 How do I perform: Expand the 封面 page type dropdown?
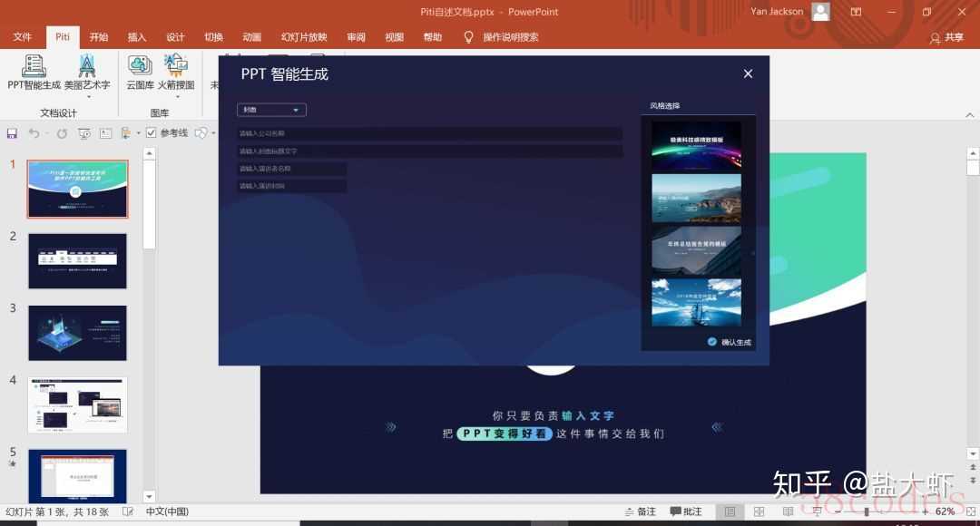click(x=271, y=110)
